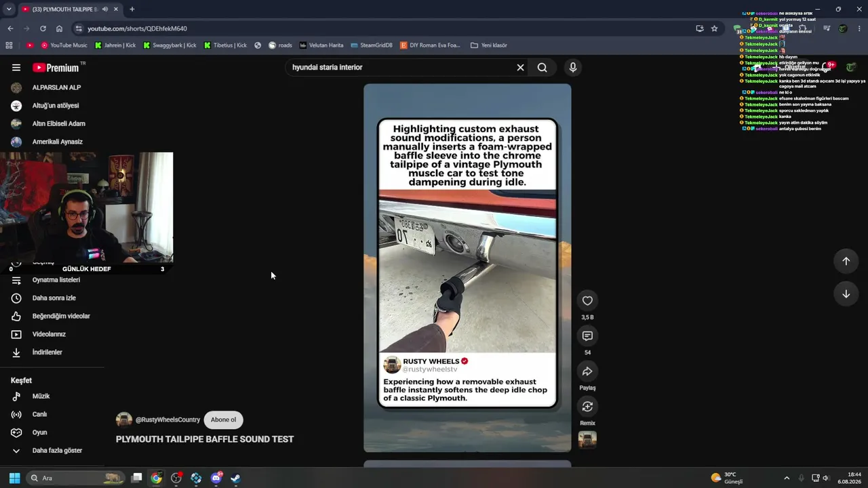Open the SteamGridDB bookmark
868x488 pixels.
tap(371, 45)
